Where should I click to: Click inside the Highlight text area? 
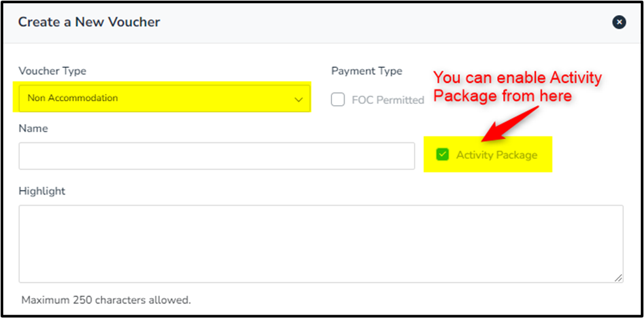coord(320,244)
